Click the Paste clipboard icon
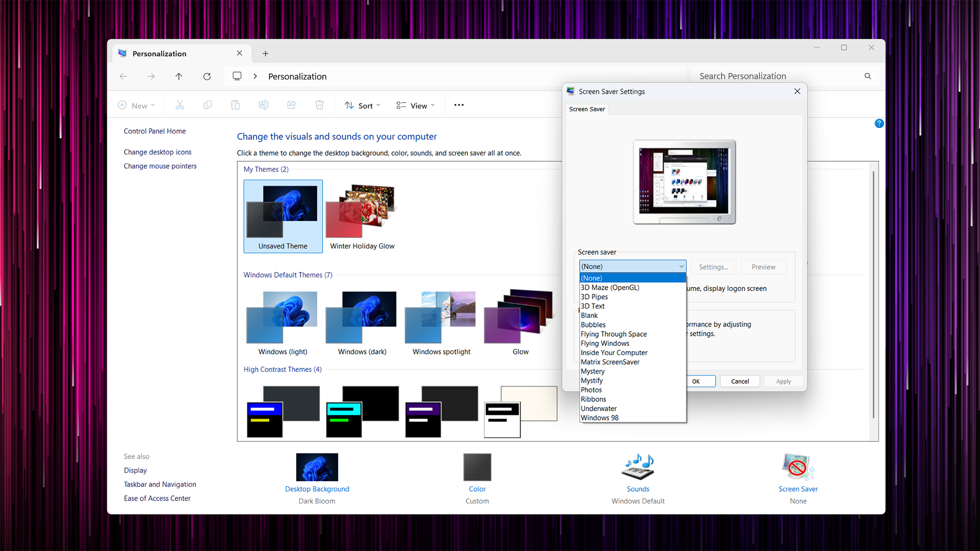This screenshot has width=980, height=551. coord(235,105)
